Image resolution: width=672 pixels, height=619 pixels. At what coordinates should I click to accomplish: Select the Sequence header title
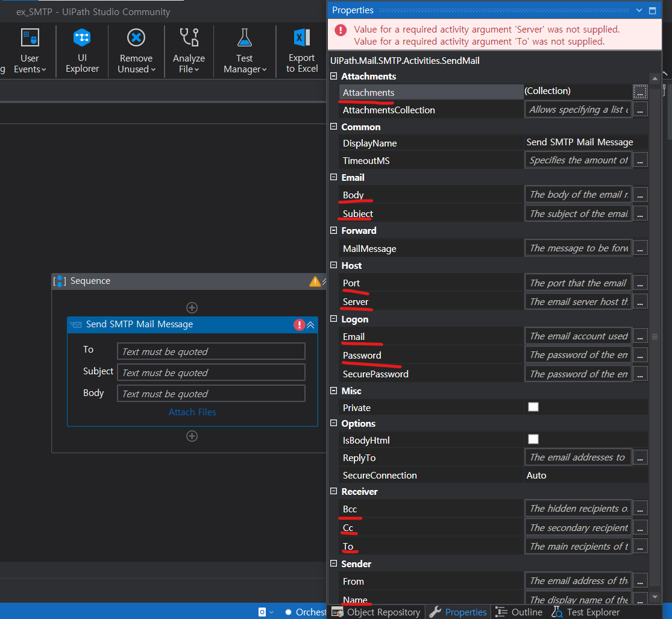90,281
